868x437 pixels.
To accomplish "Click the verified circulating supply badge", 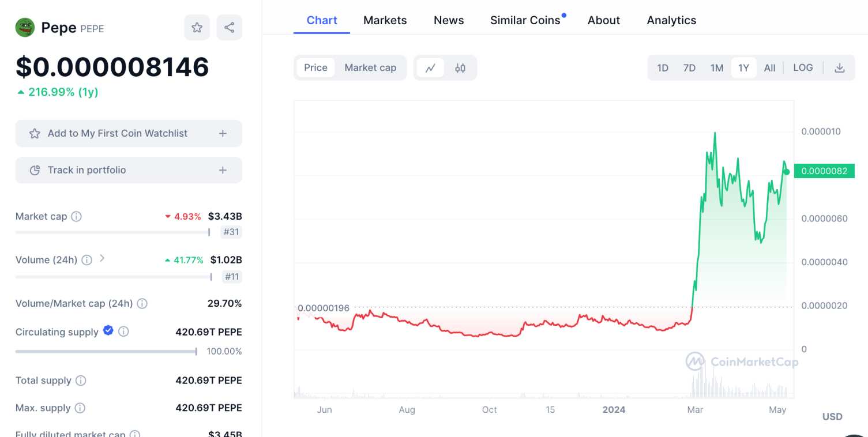I will click(x=108, y=330).
